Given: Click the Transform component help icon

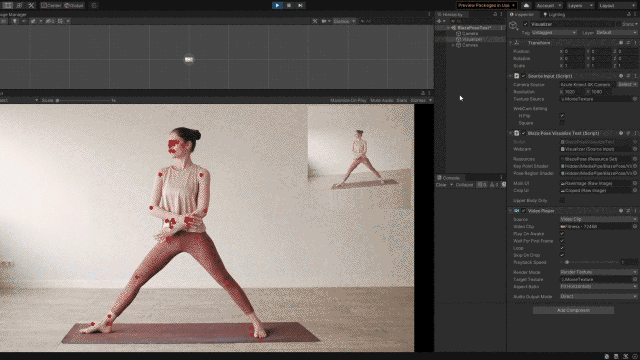Looking at the screenshot, I should pyautogui.click(x=621, y=43).
